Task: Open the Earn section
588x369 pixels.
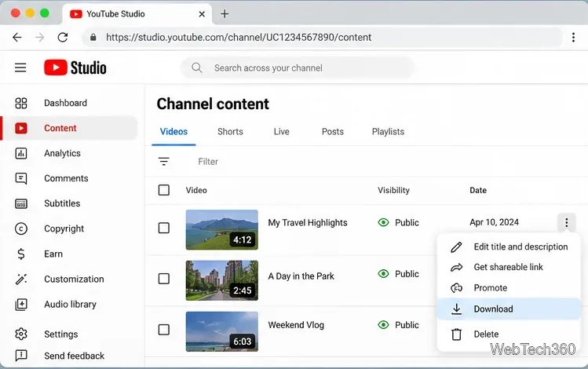Action: point(53,254)
